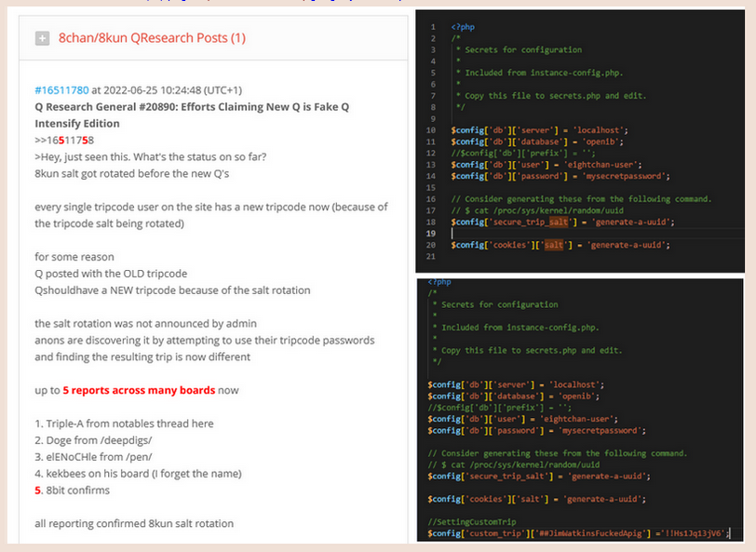756x552 pixels.
Task: Click the '//SettingCustomTrip' comment in code image
Action: pos(471,521)
